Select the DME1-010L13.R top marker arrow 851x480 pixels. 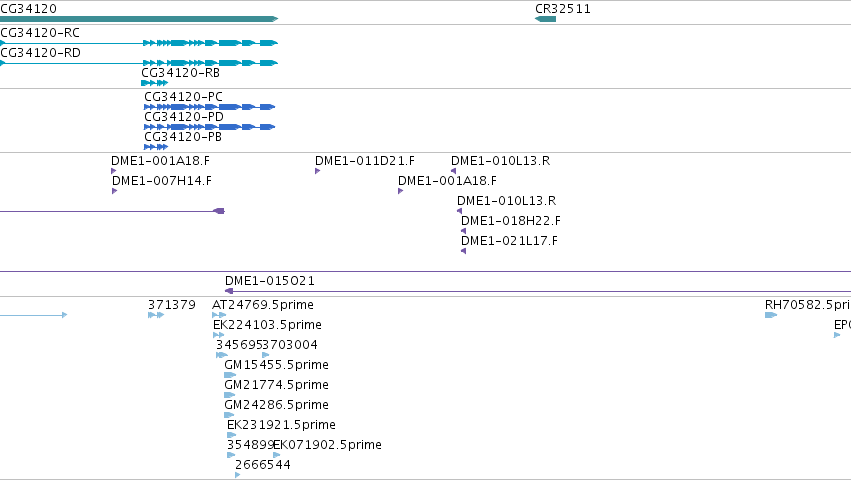[454, 171]
